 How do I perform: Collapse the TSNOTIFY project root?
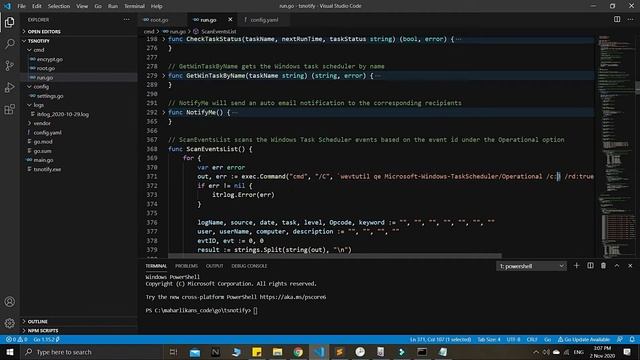click(x=39, y=41)
